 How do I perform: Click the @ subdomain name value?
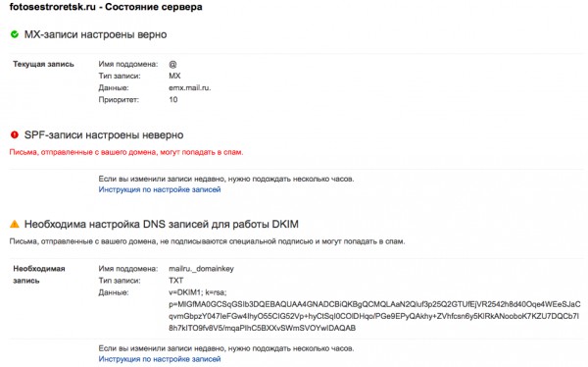(x=172, y=64)
